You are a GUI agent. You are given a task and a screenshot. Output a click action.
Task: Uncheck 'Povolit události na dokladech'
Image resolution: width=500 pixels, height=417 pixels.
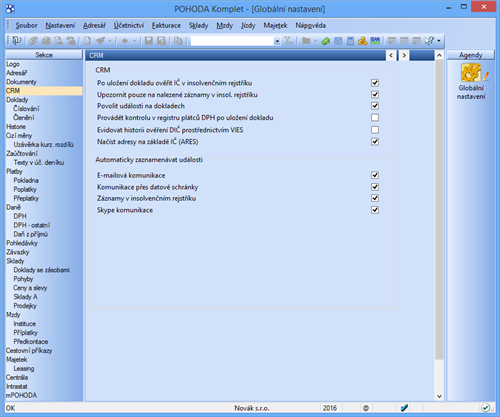tap(375, 106)
